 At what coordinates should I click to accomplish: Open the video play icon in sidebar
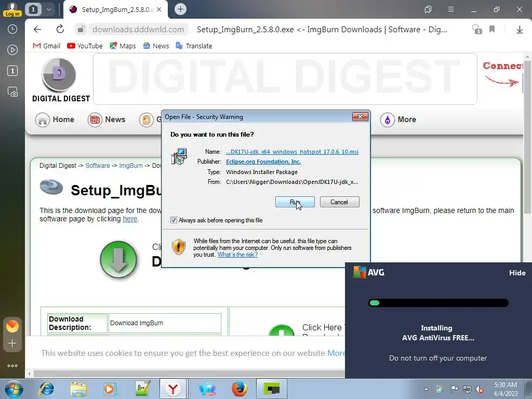pyautogui.click(x=12, y=50)
